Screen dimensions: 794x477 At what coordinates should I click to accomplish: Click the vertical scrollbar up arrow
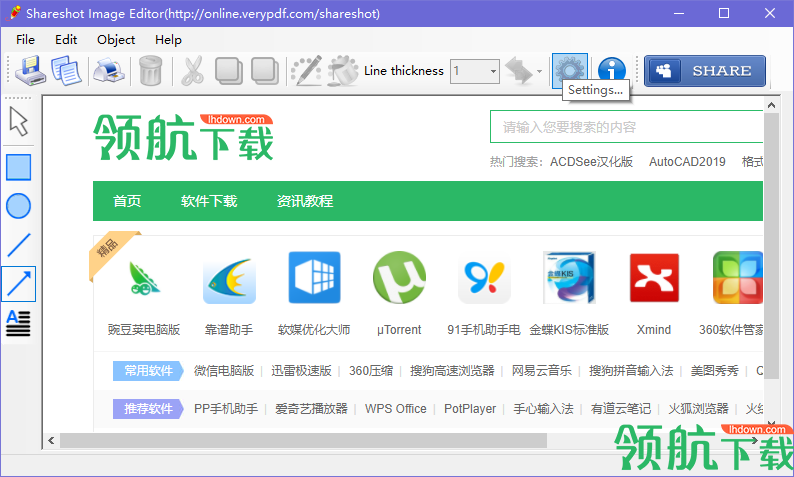point(771,105)
